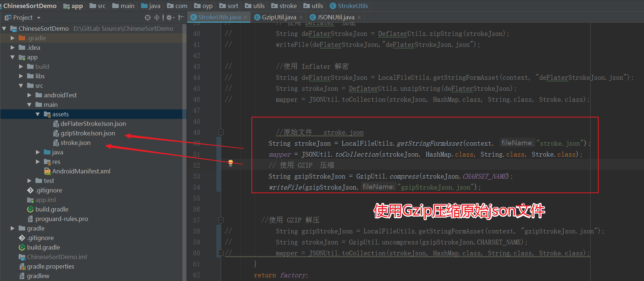644x281 pixels.
Task: Switch to the JSONUtil.java editor tab
Action: [x=336, y=17]
